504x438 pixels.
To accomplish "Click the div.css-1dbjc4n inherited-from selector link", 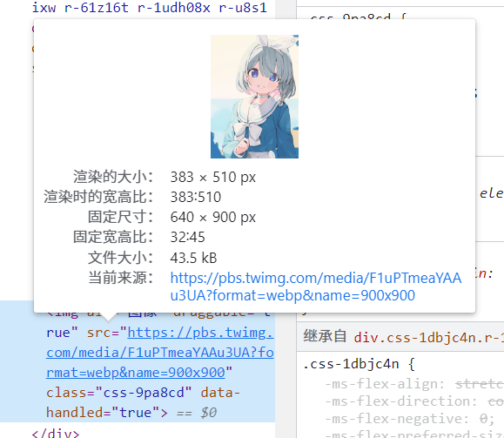I will [x=428, y=338].
